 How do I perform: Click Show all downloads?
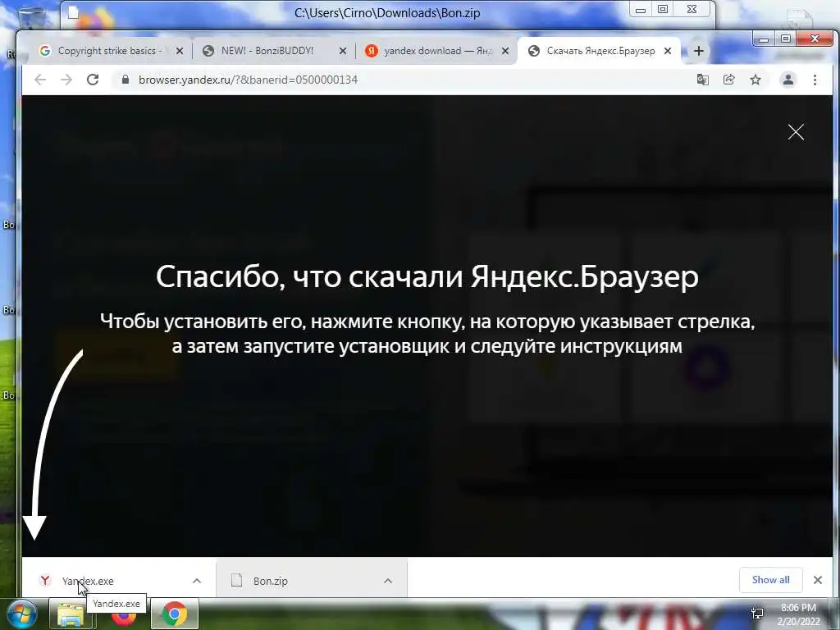[x=770, y=580]
